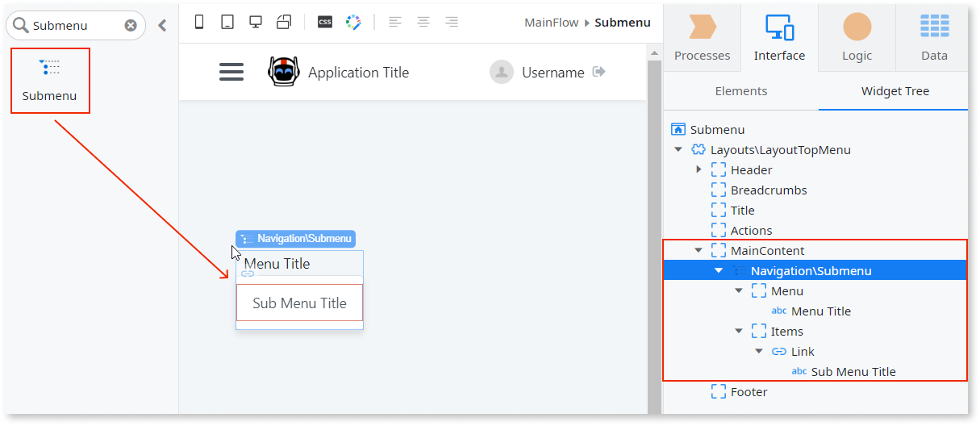Select MainContent in widget tree

tap(767, 251)
